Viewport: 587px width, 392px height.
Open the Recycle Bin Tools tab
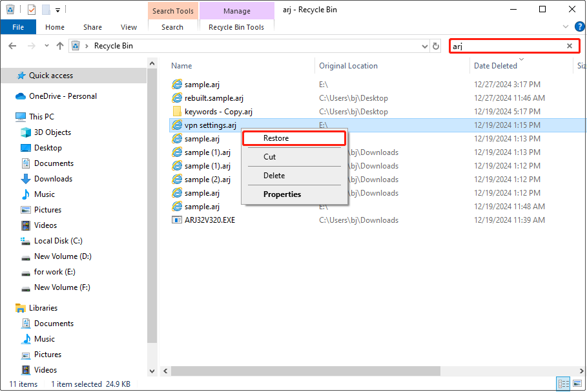[236, 27]
